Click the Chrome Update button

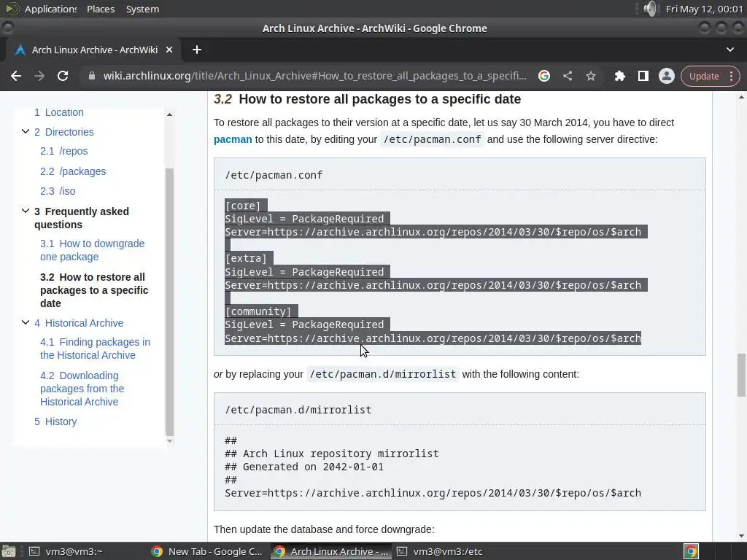pyautogui.click(x=711, y=76)
